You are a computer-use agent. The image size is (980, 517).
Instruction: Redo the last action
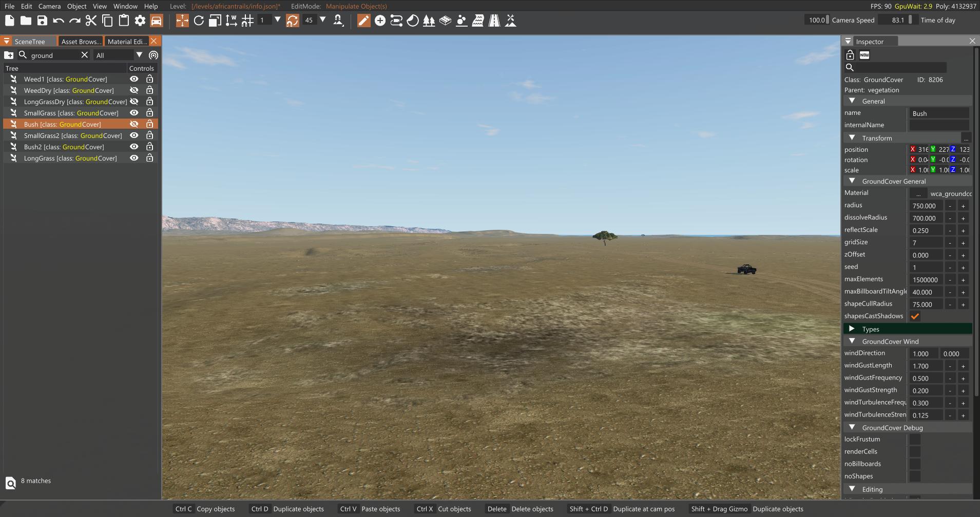click(x=75, y=21)
